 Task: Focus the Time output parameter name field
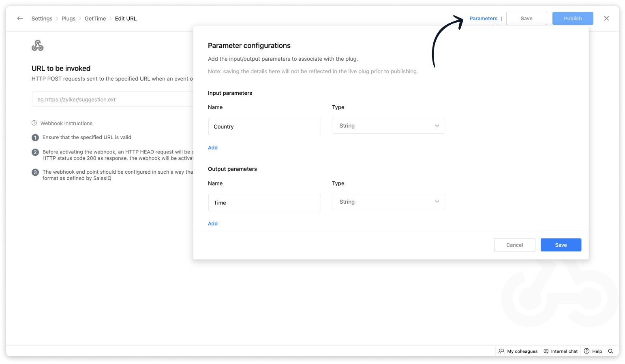coord(265,202)
